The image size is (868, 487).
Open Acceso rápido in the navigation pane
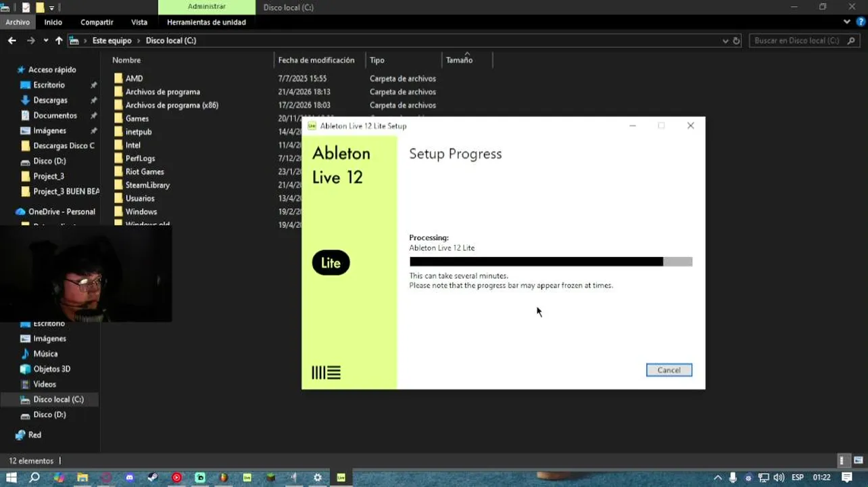coord(52,70)
